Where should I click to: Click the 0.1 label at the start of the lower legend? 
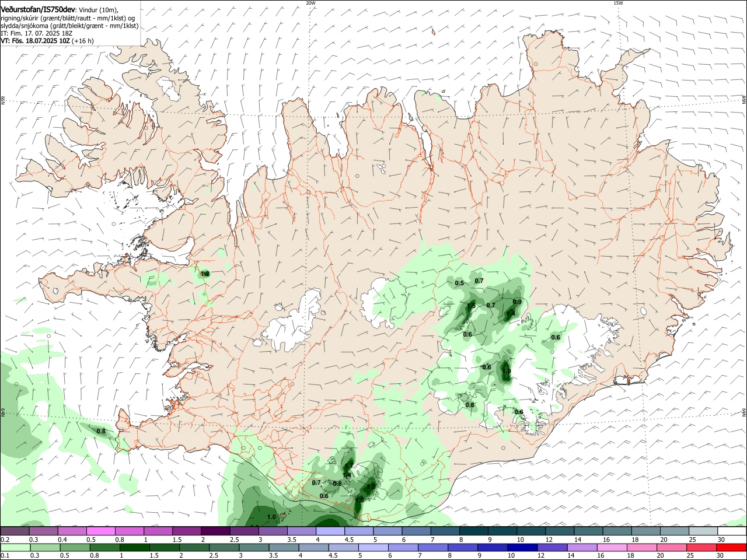click(5, 556)
